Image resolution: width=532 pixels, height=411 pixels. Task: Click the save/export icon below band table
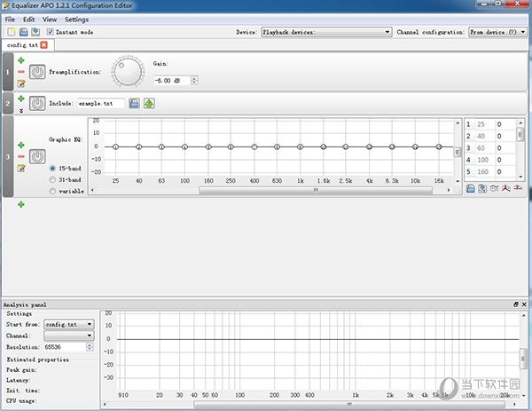[471, 188]
